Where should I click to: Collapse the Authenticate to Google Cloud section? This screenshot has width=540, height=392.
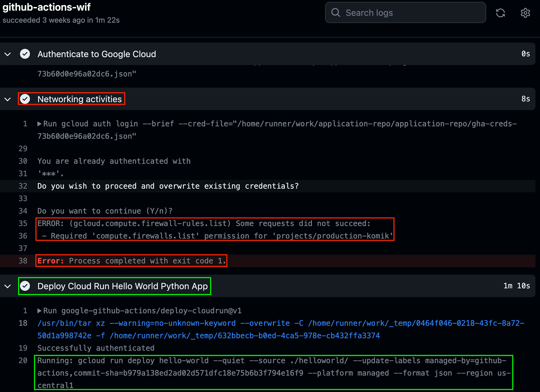click(x=8, y=54)
